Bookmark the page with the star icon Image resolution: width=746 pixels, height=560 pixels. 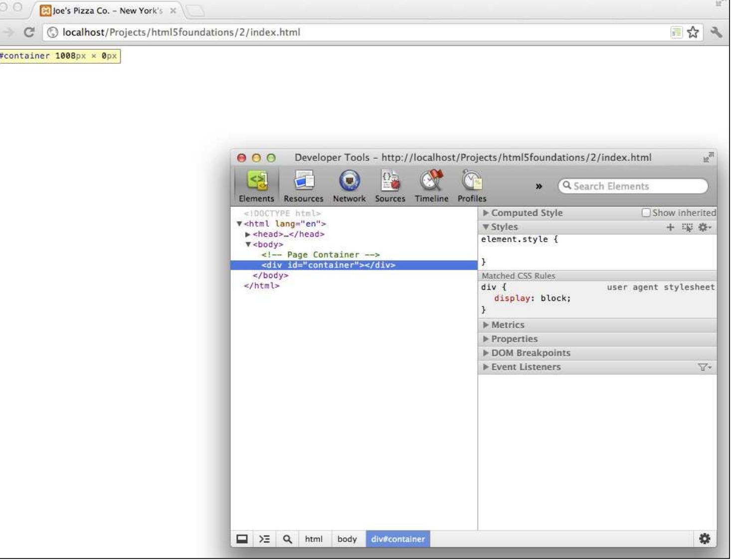[x=693, y=32]
